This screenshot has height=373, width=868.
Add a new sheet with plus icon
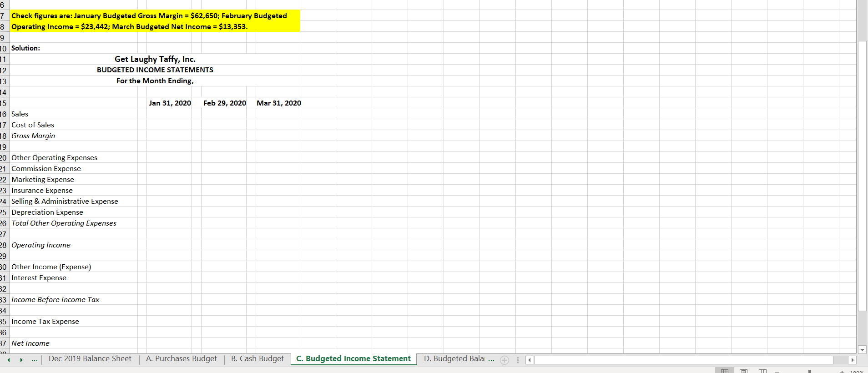click(x=505, y=360)
